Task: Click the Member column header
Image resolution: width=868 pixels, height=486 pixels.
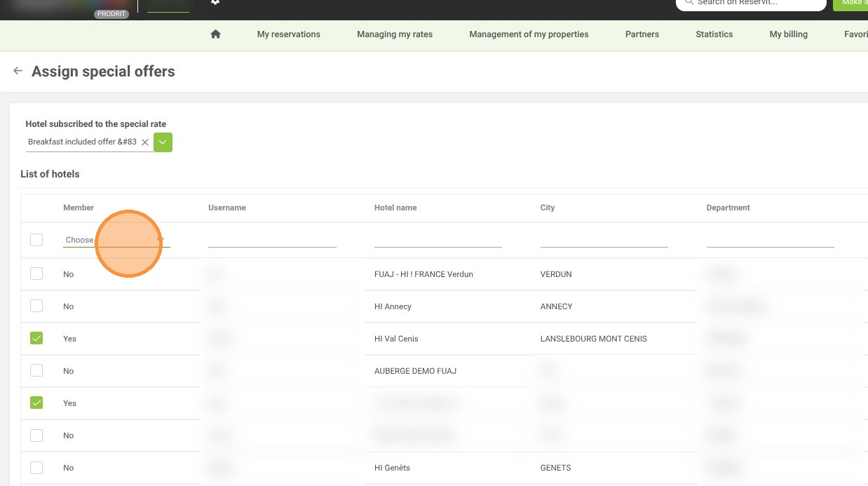Action: 79,208
